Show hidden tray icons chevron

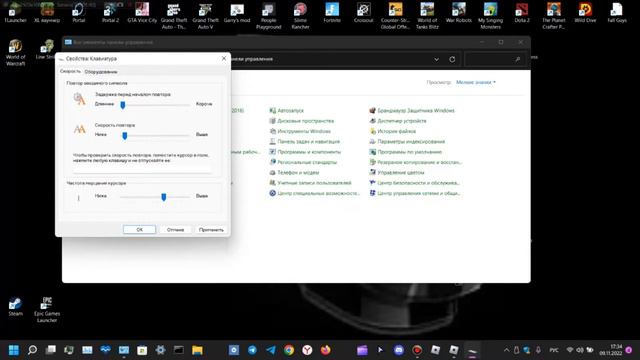(x=507, y=350)
